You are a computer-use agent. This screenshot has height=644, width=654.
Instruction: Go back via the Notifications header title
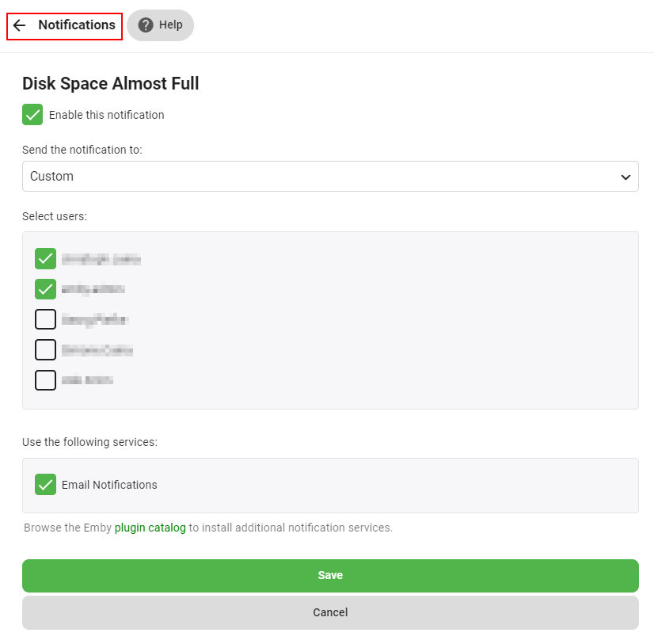click(77, 25)
